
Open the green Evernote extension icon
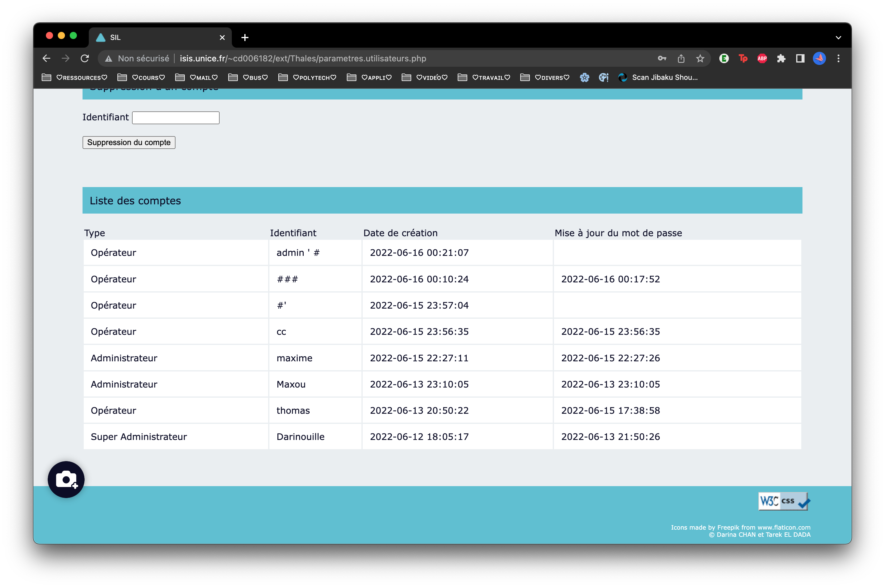click(724, 58)
